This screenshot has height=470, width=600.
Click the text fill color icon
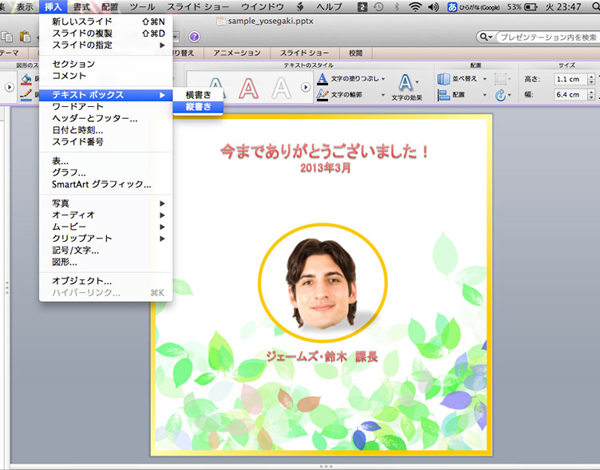click(323, 78)
